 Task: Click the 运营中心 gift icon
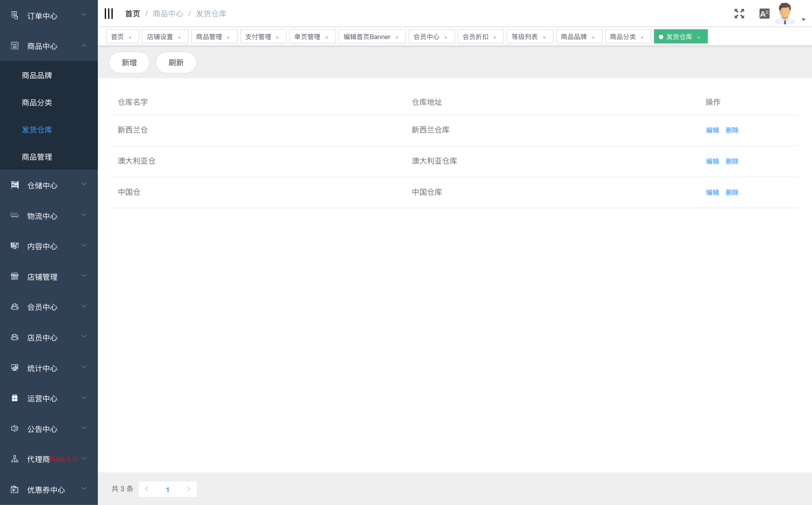tap(15, 398)
